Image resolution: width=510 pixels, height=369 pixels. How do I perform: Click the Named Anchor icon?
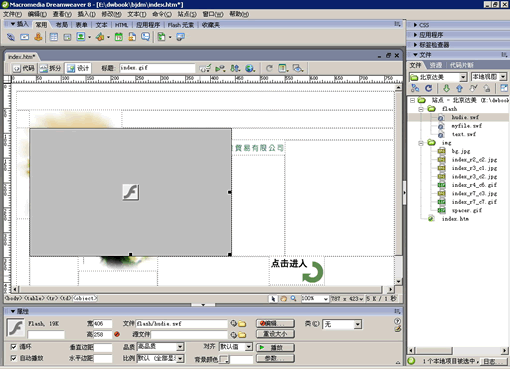click(x=38, y=37)
